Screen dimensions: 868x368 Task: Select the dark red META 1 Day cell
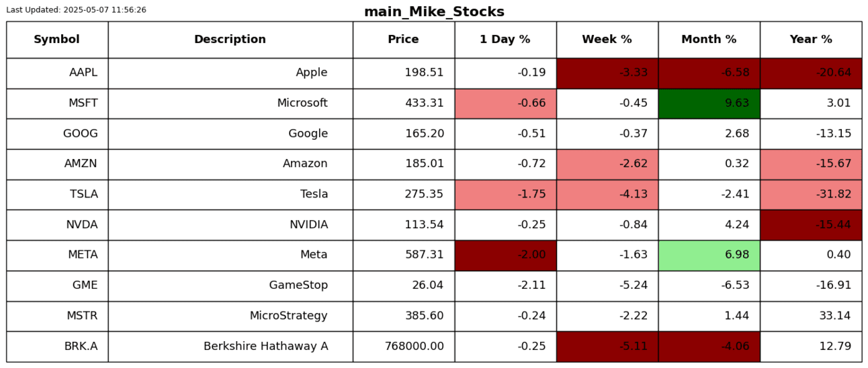tap(505, 255)
